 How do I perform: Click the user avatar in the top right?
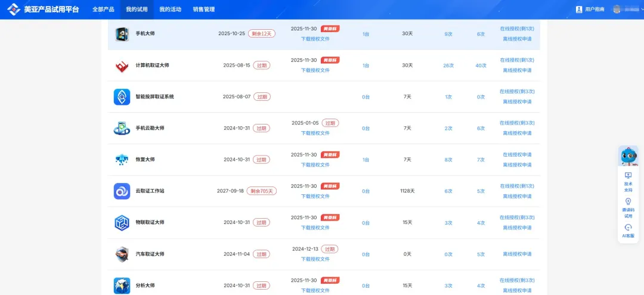(617, 10)
